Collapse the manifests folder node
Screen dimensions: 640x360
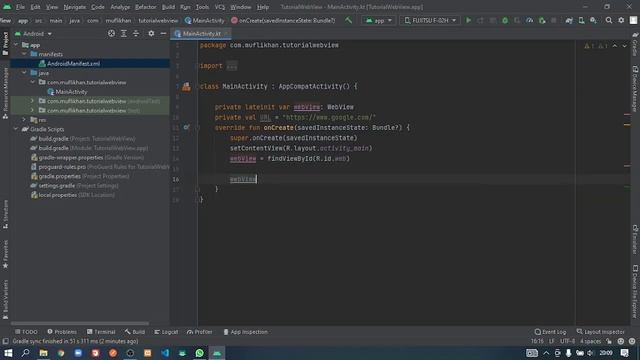point(24,54)
